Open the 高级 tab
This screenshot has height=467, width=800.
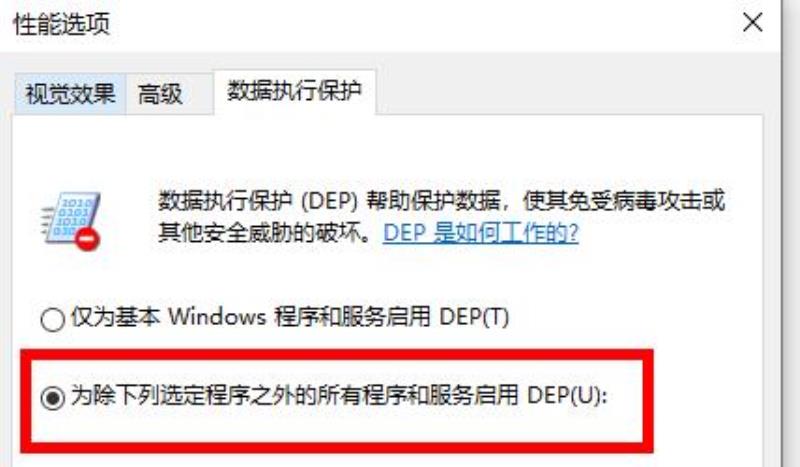(x=160, y=94)
